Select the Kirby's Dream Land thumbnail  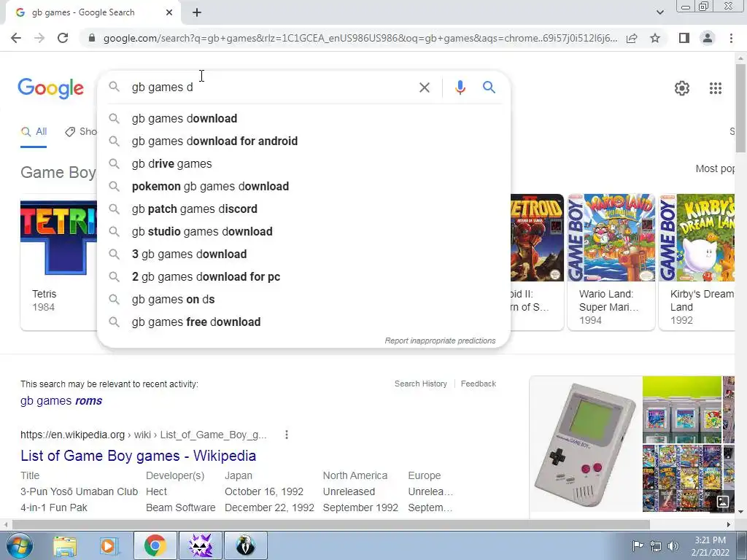(698, 238)
